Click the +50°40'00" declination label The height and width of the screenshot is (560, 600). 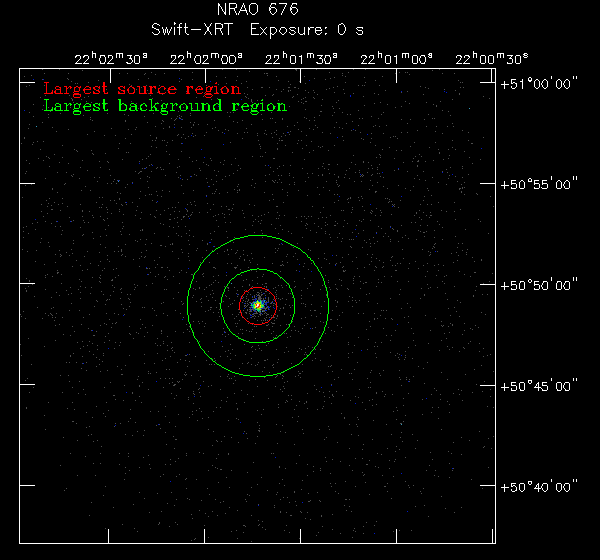[539, 487]
